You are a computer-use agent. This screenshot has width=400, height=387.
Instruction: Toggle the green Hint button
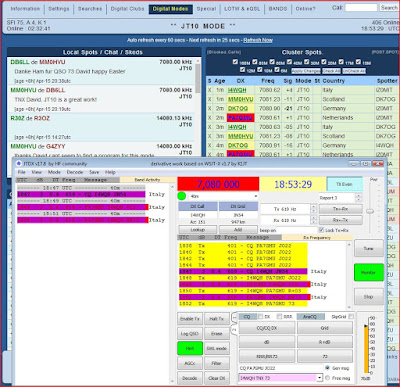(190, 348)
